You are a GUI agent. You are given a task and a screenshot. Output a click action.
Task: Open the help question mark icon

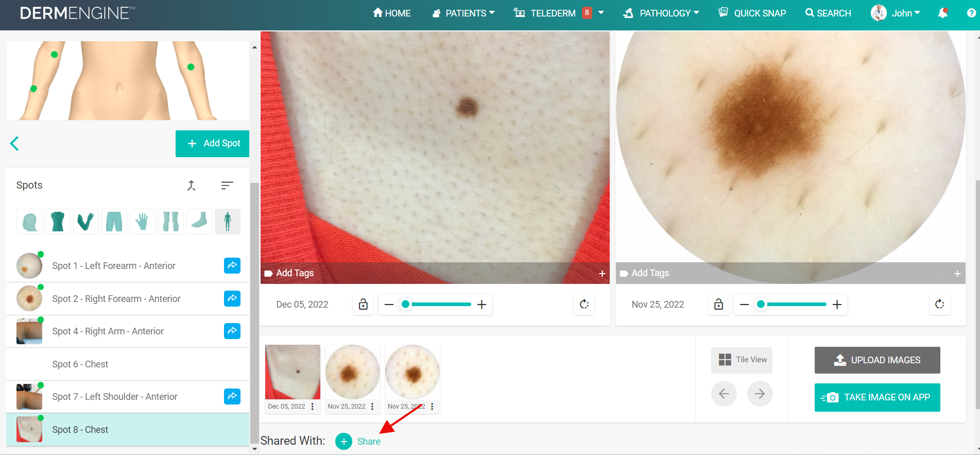click(x=971, y=13)
